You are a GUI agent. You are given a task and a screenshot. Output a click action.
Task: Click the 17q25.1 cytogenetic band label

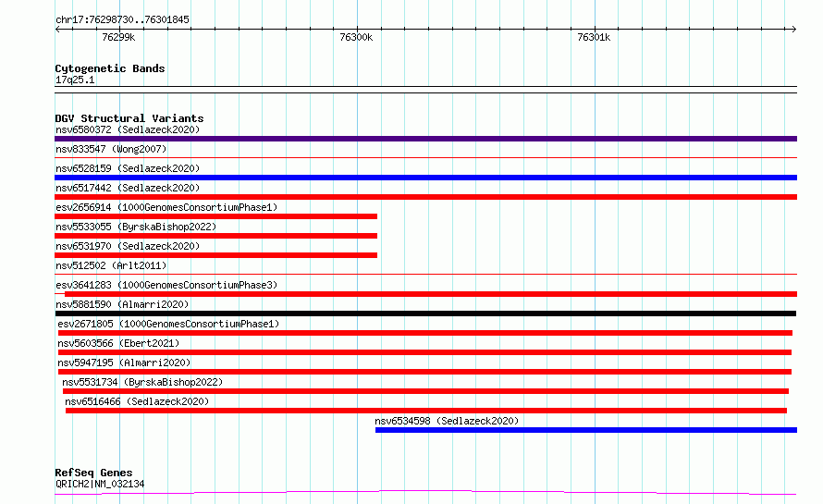click(x=75, y=80)
